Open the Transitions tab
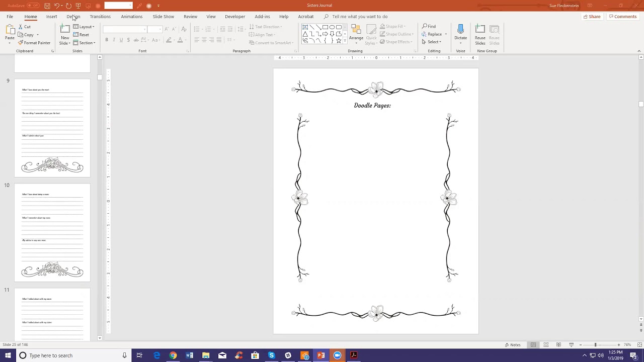644x362 pixels. [100, 17]
